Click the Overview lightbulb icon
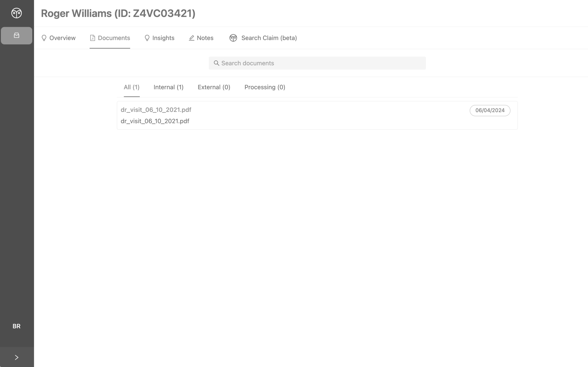Image resolution: width=588 pixels, height=367 pixels. point(44,38)
